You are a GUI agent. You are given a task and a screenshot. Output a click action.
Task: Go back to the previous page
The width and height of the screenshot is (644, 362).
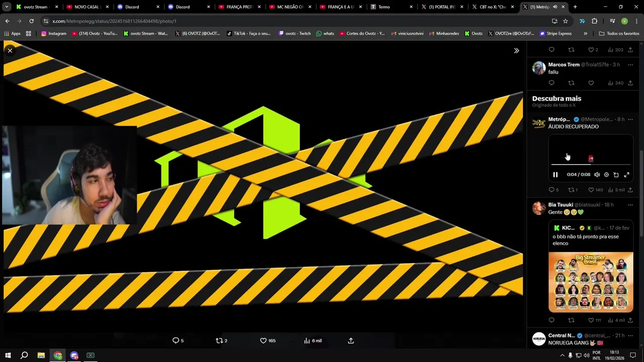coord(7,21)
